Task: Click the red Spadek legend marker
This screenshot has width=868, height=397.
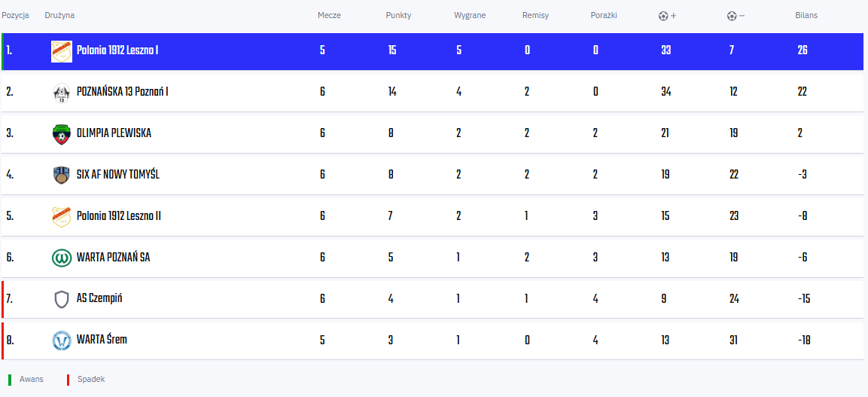Action: tap(68, 380)
